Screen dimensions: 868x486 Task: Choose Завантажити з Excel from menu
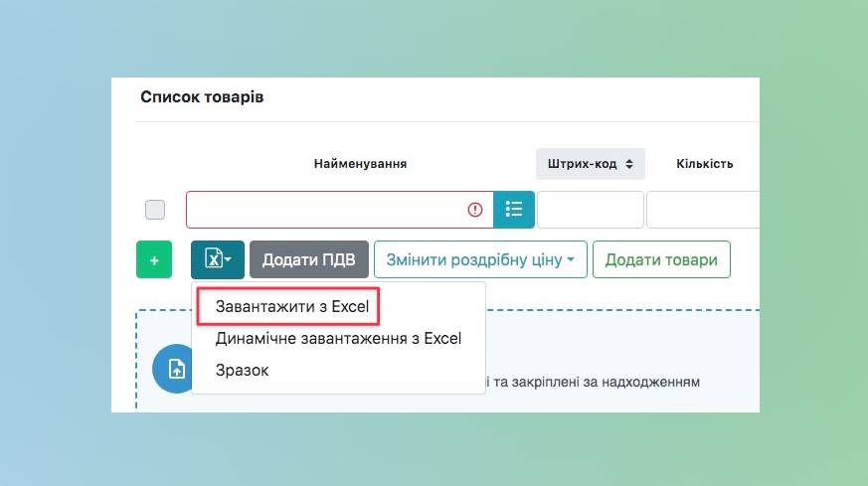tap(285, 306)
